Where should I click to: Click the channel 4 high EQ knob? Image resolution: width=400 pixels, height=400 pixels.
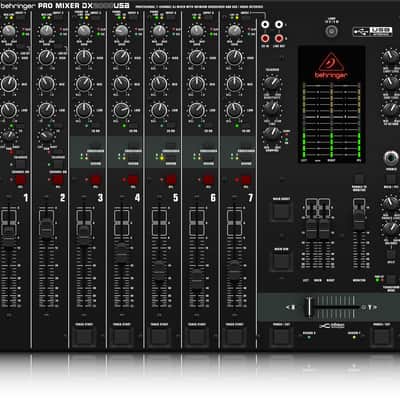(122, 58)
